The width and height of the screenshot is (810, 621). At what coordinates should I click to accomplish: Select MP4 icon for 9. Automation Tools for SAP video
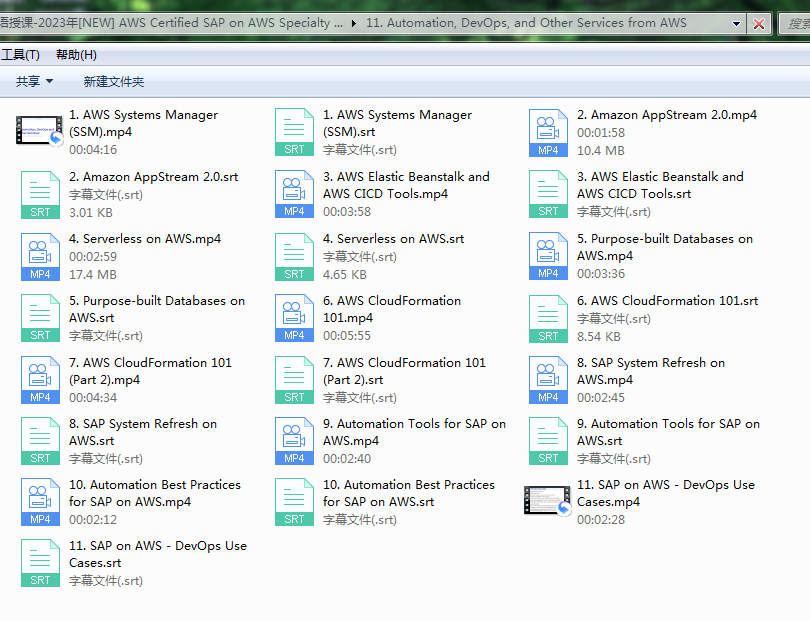point(294,441)
